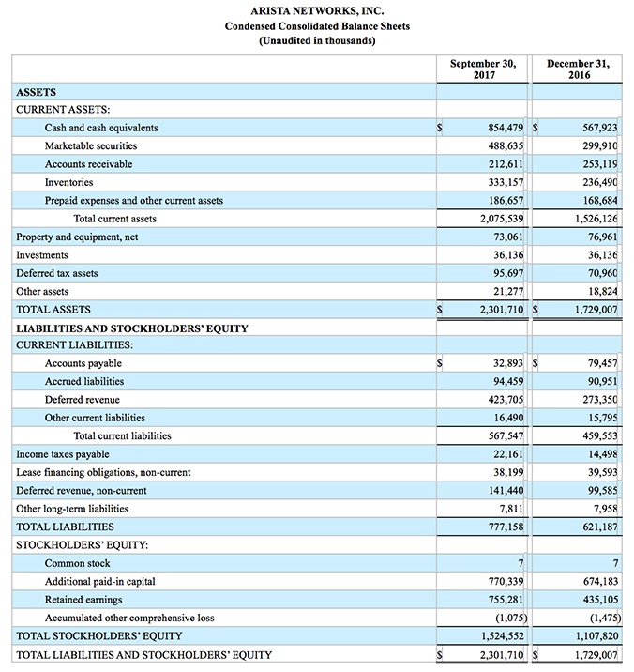Image resolution: width=634 pixels, height=672 pixels.
Task: Select paid-in capital value 770,339
Action: (506, 582)
